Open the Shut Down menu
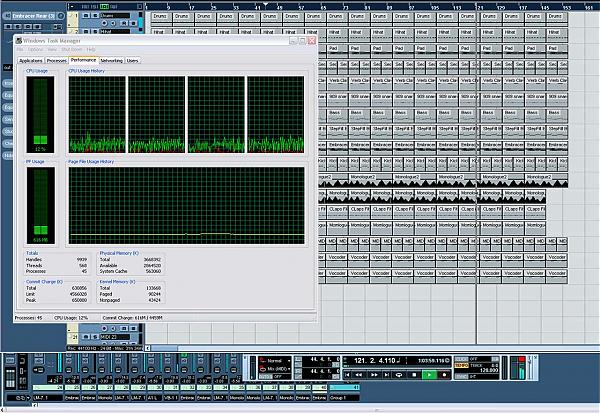 [x=72, y=49]
